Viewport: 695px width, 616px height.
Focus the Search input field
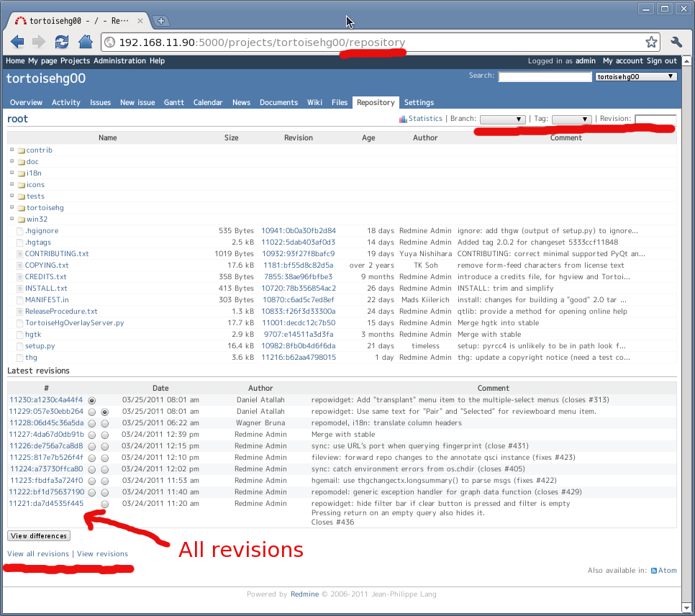tap(545, 76)
